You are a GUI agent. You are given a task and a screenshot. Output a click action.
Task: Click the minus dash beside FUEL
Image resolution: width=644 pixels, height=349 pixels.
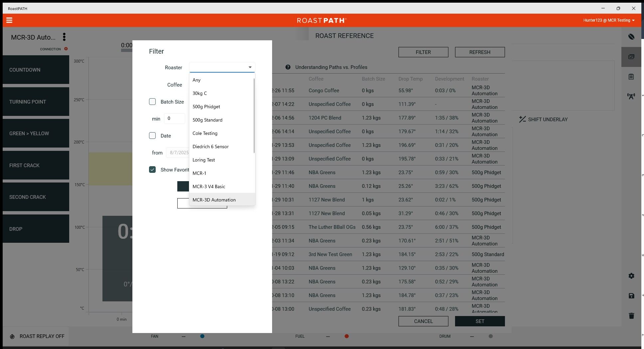coord(328,336)
